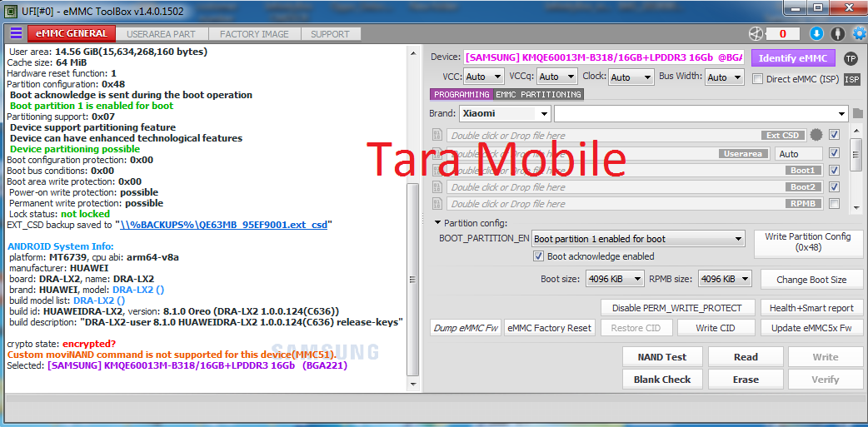Click the red 0 counter field
Screen dimensions: 868x427
tap(782, 34)
